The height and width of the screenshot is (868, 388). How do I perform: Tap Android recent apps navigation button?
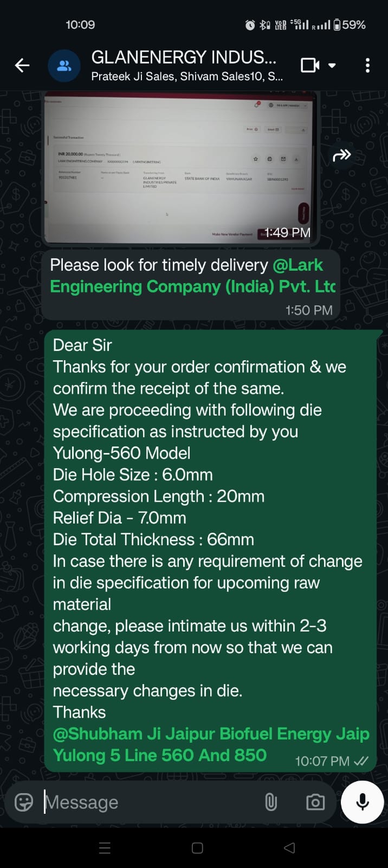point(105,848)
